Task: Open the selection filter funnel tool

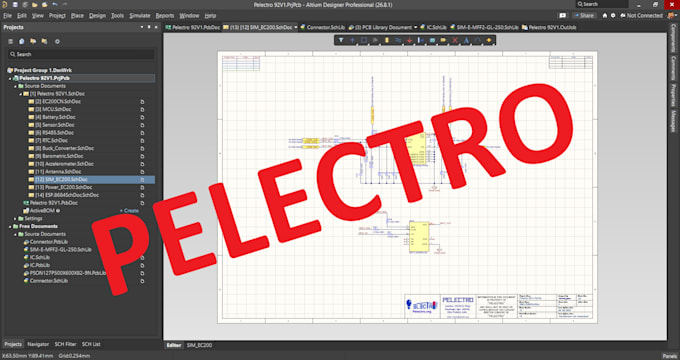Action: pyautogui.click(x=341, y=40)
